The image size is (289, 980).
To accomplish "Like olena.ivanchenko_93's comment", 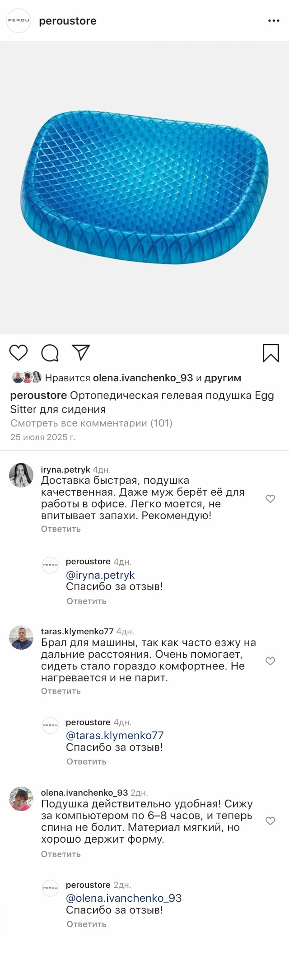I will click(x=270, y=821).
